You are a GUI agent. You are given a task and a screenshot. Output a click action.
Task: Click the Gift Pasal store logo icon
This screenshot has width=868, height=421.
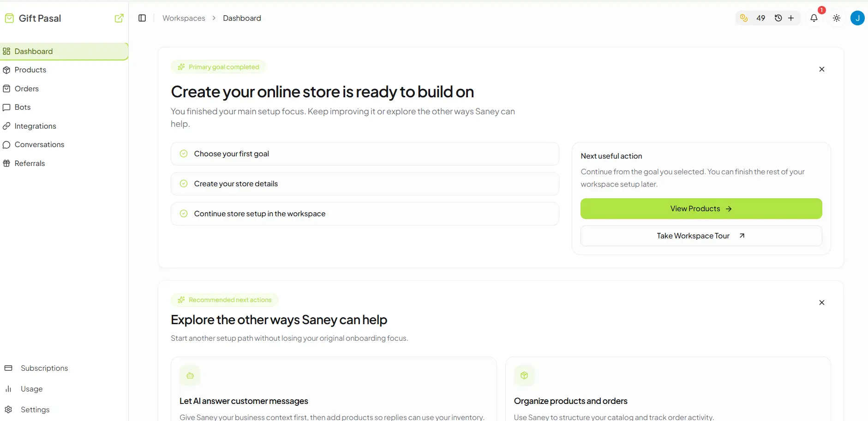(x=9, y=18)
